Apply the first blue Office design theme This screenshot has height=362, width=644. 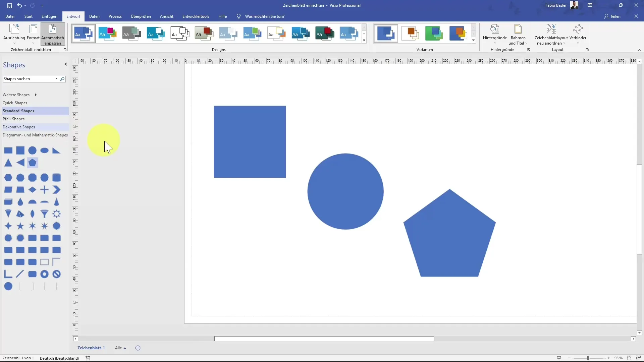[84, 34]
